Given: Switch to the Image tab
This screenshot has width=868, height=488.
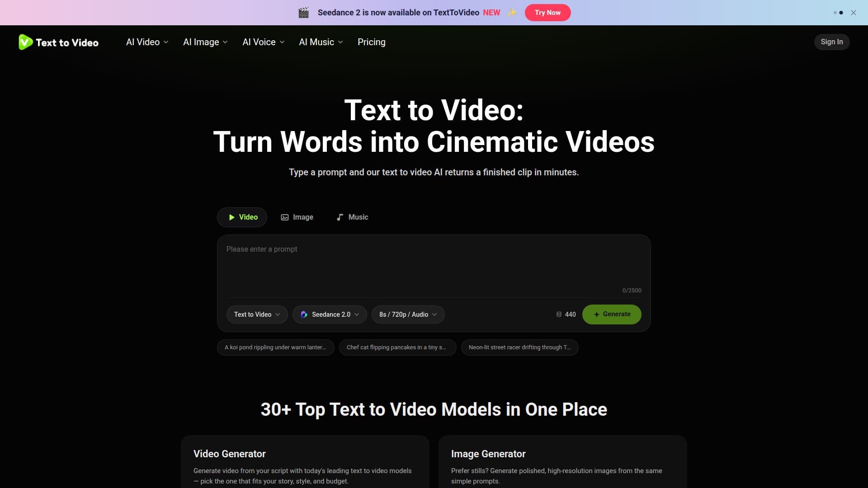Looking at the screenshot, I should click(297, 217).
